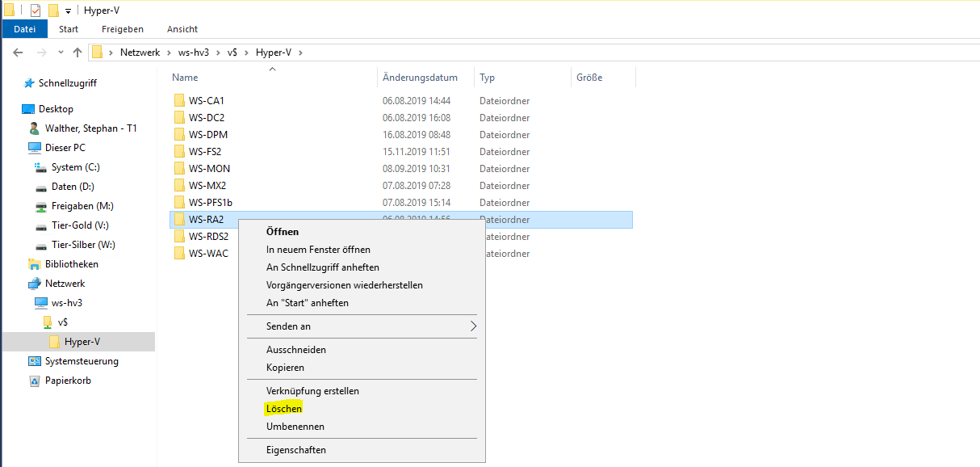Select the WS-MX2 folder icon

tap(179, 186)
